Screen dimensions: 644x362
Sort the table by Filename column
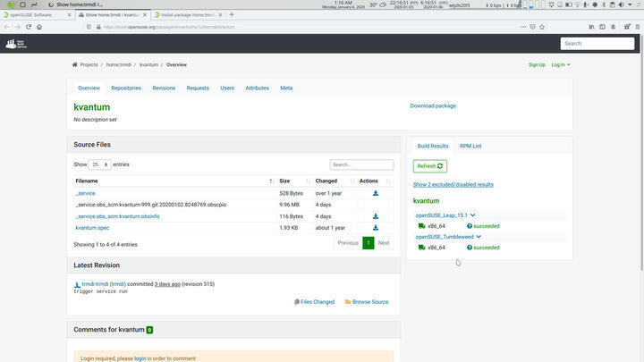click(174, 181)
